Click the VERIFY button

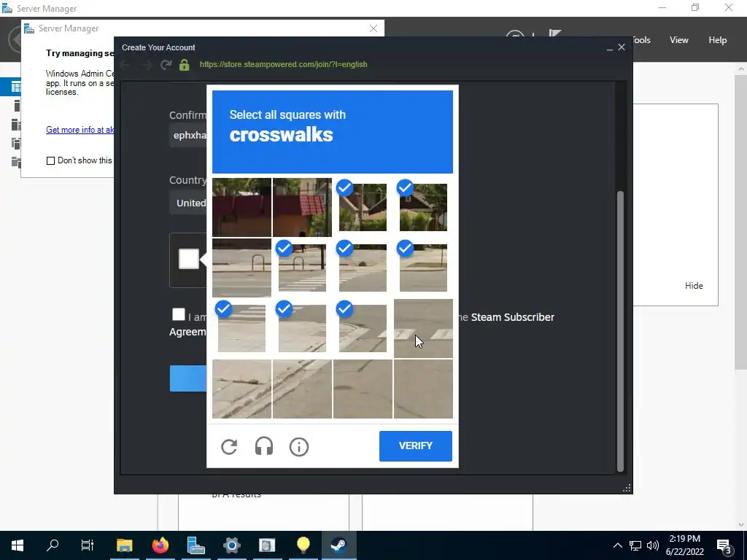pyautogui.click(x=415, y=446)
